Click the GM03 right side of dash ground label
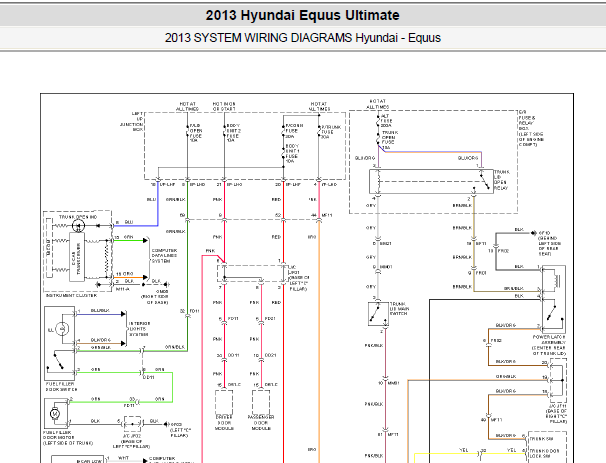 [x=155, y=297]
